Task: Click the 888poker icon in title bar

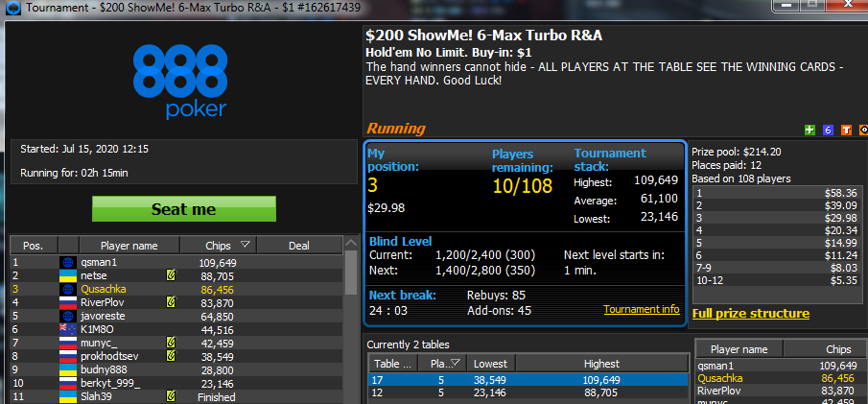Action: (x=14, y=8)
